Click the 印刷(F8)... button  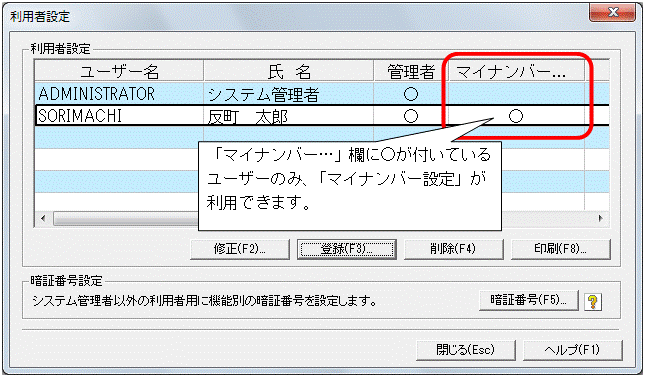click(560, 249)
